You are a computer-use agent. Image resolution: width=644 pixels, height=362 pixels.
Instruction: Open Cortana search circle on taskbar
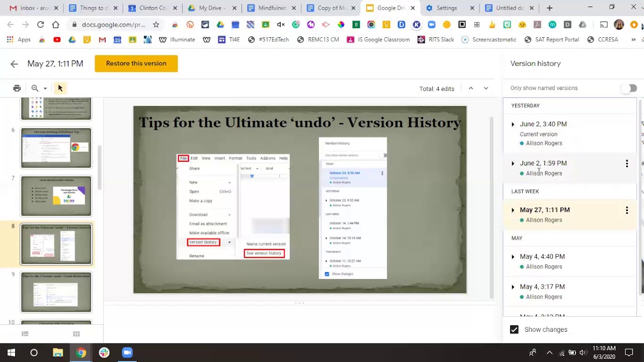34,352
